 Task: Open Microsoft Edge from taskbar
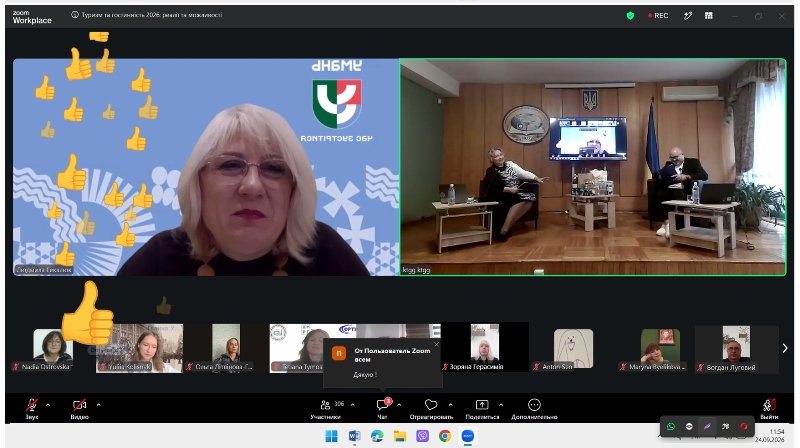(x=377, y=436)
